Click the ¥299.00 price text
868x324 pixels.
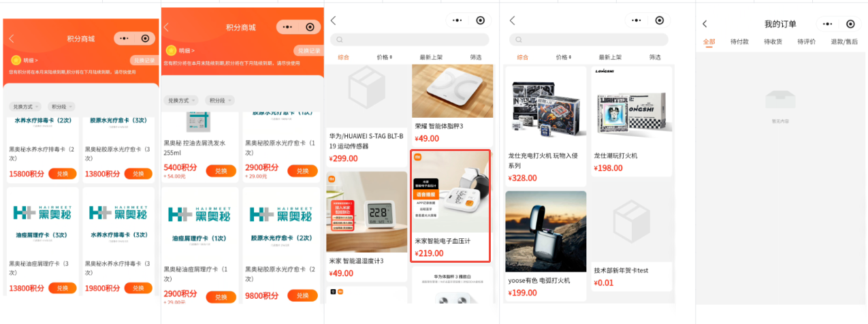coord(344,159)
